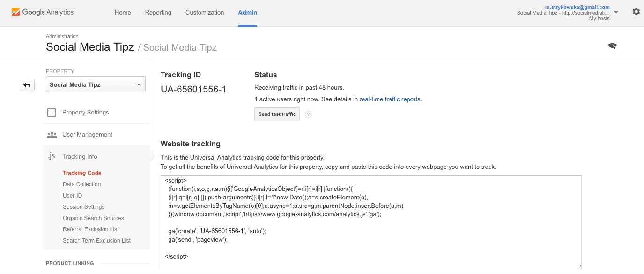This screenshot has width=644, height=274.
Task: Go to the Home tab
Action: (123, 13)
